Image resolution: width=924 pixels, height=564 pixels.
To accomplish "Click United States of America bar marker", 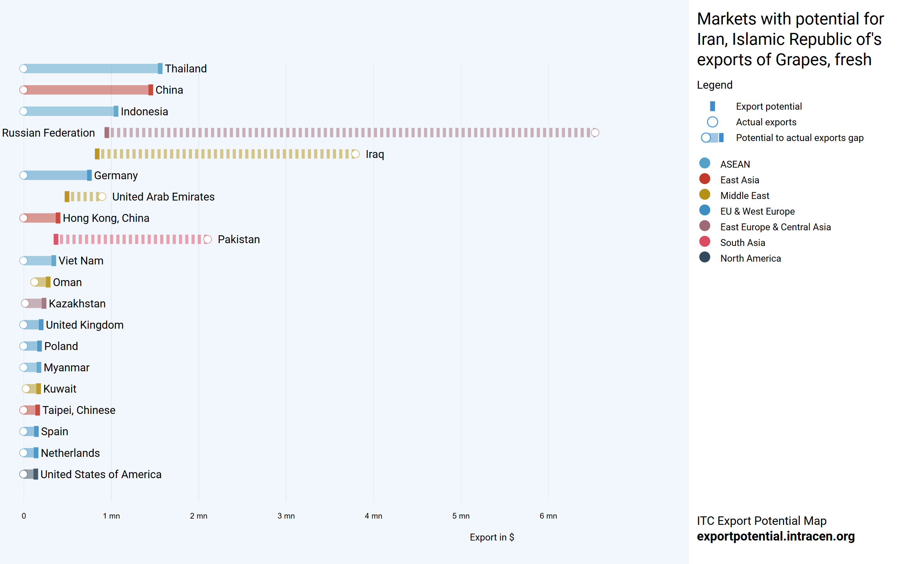I will tap(35, 474).
